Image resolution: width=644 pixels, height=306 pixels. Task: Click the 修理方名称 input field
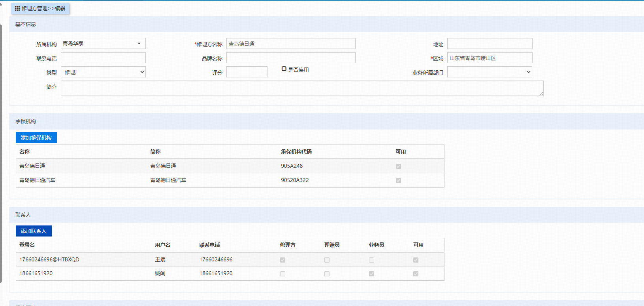[x=291, y=43]
